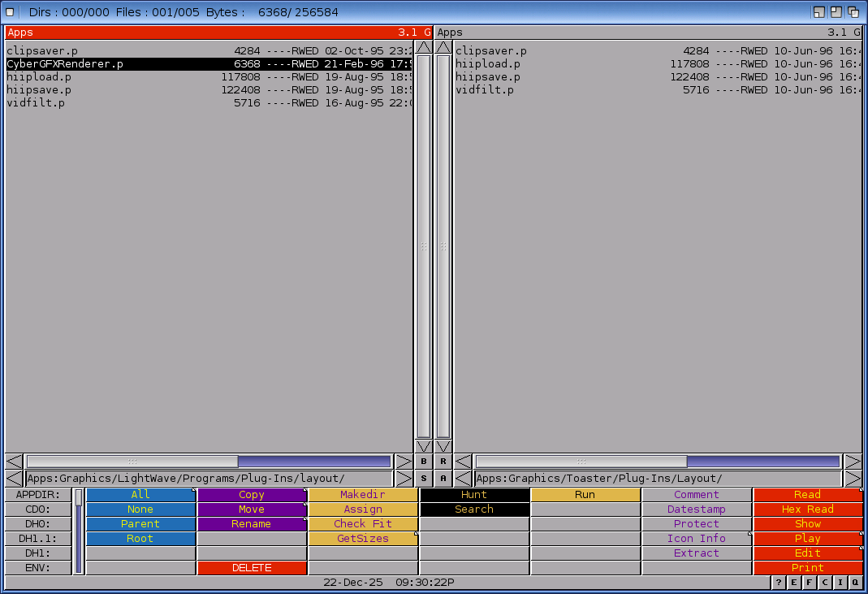The width and height of the screenshot is (868, 594).
Task: Select the CD0: drive entry
Action: 37,509
